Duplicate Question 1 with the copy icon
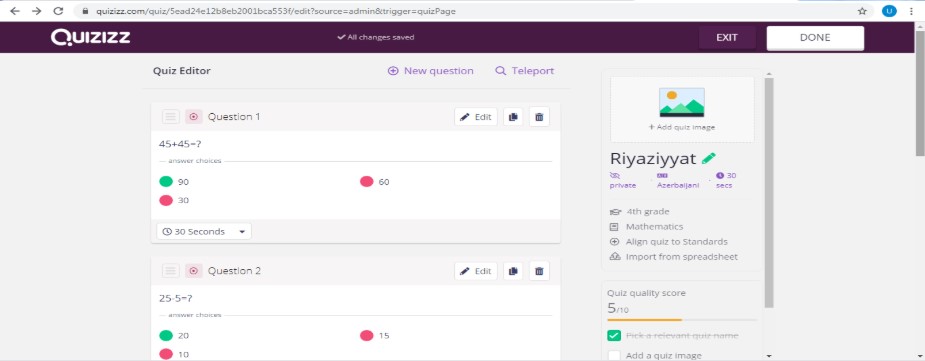 point(513,117)
